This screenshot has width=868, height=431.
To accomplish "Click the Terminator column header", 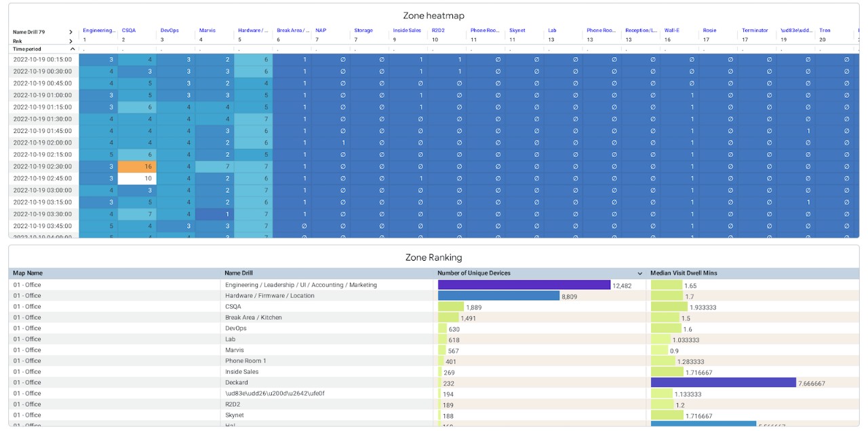I will click(x=755, y=31).
